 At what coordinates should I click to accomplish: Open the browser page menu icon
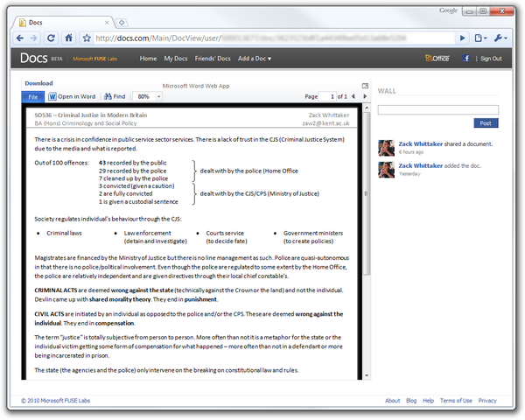[480, 38]
